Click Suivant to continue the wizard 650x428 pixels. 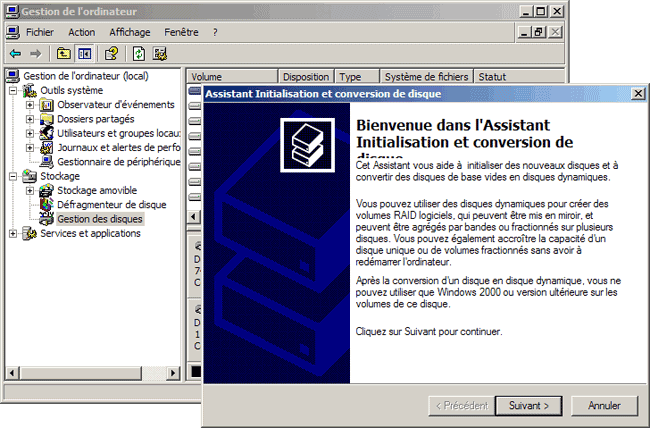pos(529,406)
